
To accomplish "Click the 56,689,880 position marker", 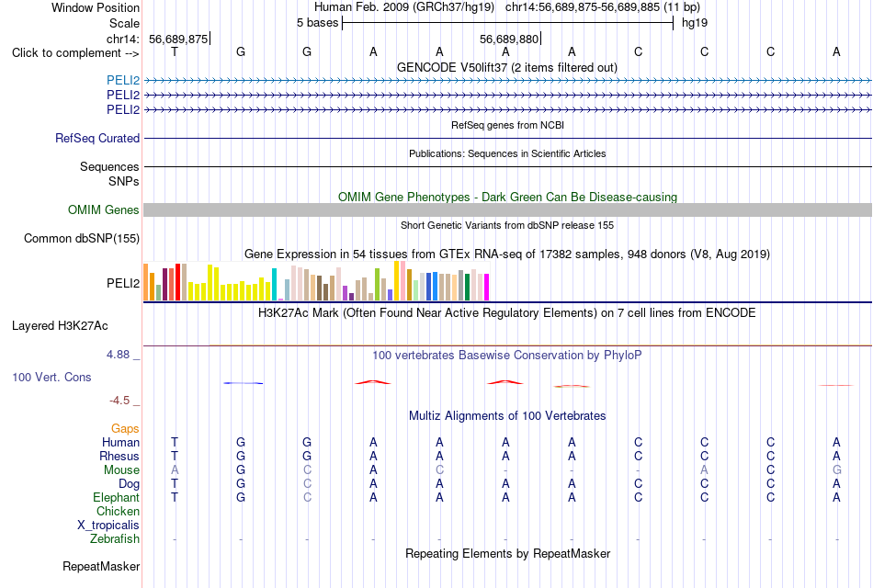I will coord(509,39).
